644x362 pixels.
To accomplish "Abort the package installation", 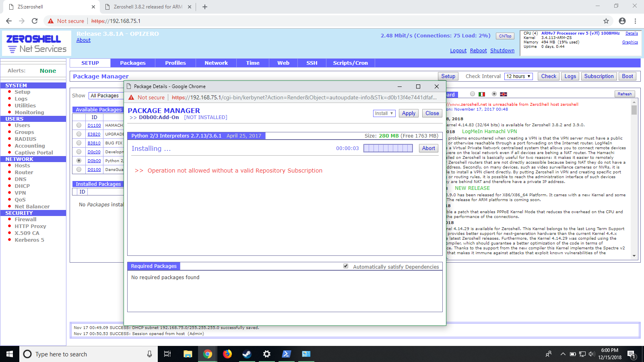I will 428,148.
